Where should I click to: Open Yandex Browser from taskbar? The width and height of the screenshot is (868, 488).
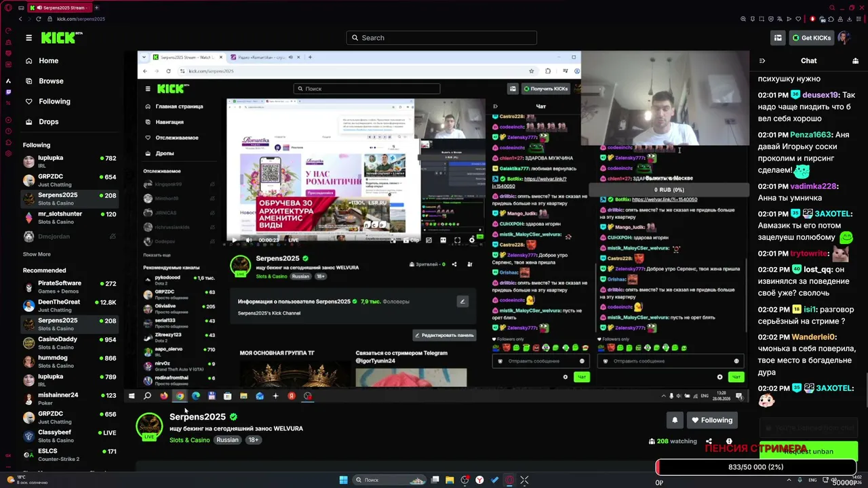479,480
